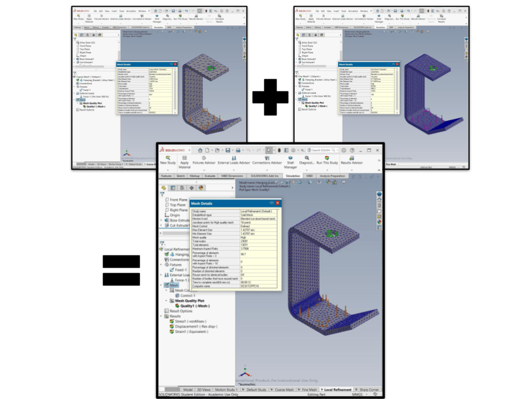The height and width of the screenshot is (399, 532).
Task: Open Connections Advisor in the bottom window
Action: pyautogui.click(x=267, y=160)
